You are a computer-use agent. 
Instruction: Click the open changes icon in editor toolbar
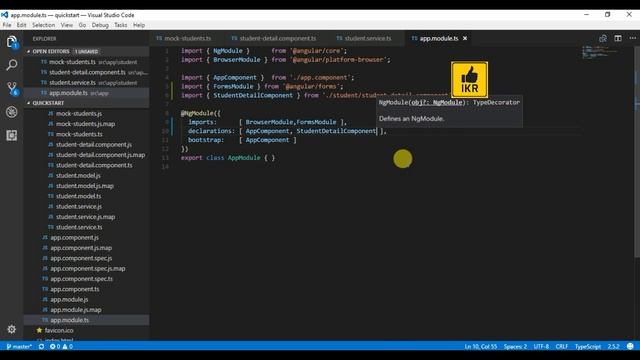603,38
